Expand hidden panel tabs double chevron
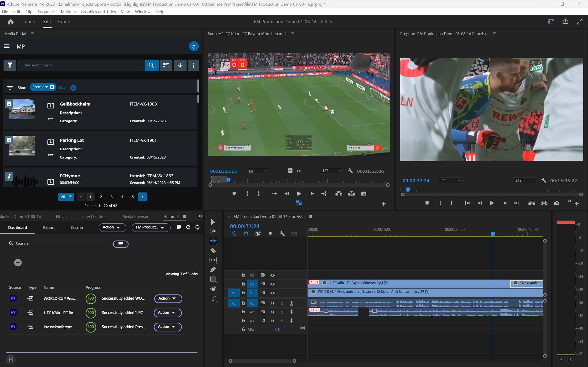Screen dimensions: 588x367 [200, 216]
